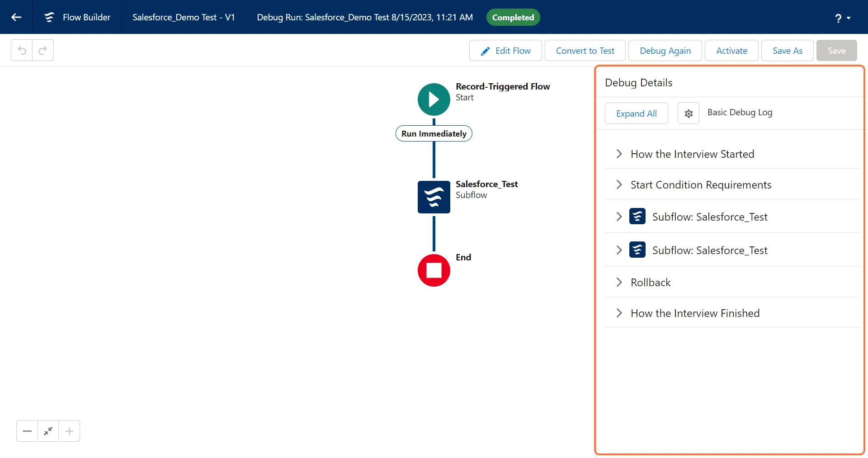
Task: Select the red End element
Action: [434, 270]
